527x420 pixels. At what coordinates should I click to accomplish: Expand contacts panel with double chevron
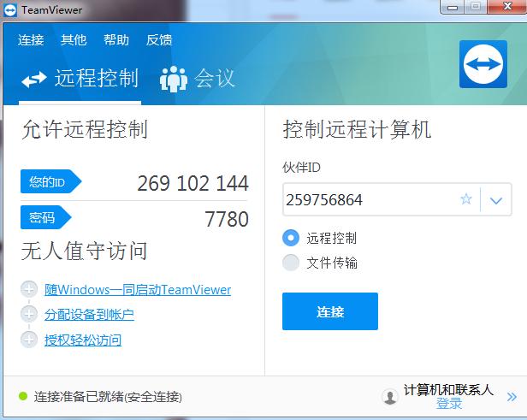[x=512, y=397]
